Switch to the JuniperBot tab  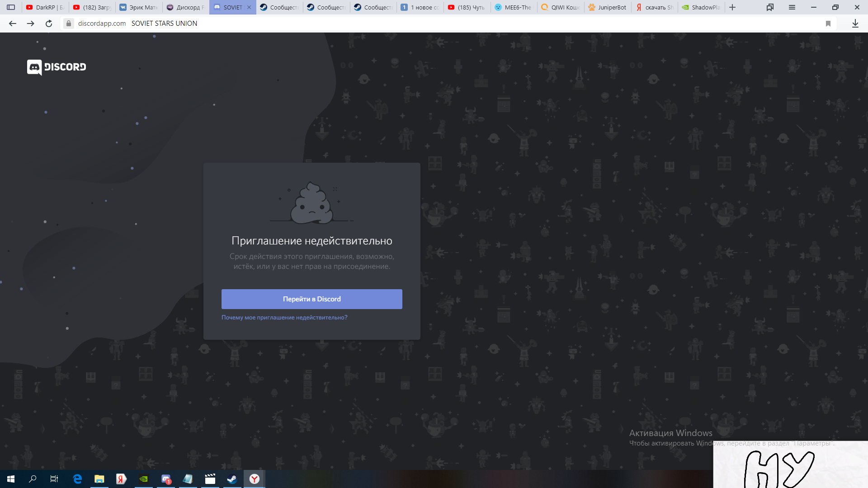click(608, 7)
